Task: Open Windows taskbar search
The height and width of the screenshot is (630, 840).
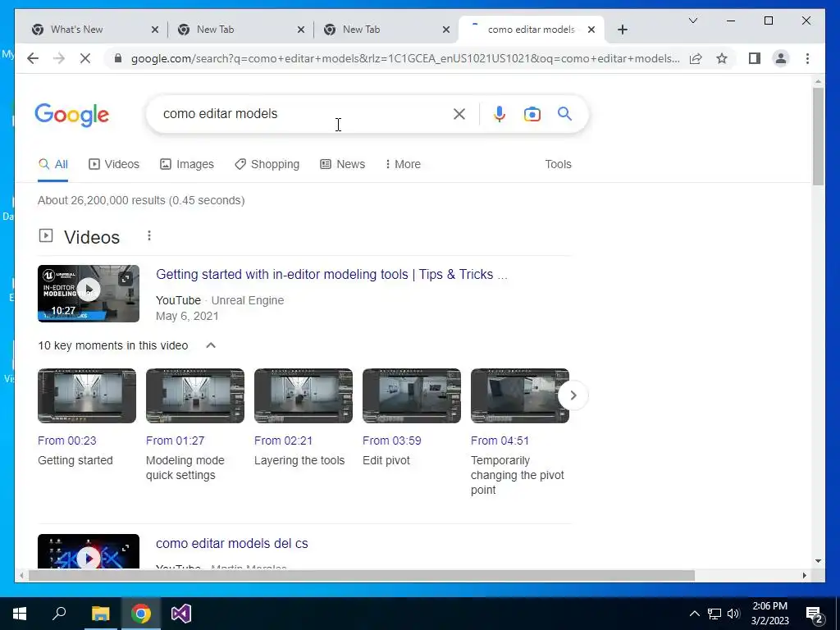Action: point(59,614)
